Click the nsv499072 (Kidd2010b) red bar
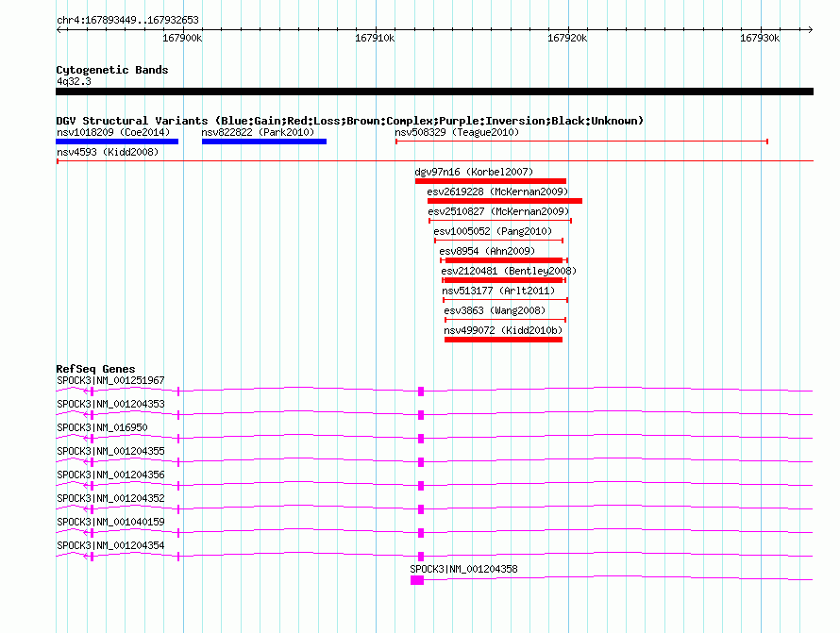This screenshot has width=840, height=633. point(504,340)
